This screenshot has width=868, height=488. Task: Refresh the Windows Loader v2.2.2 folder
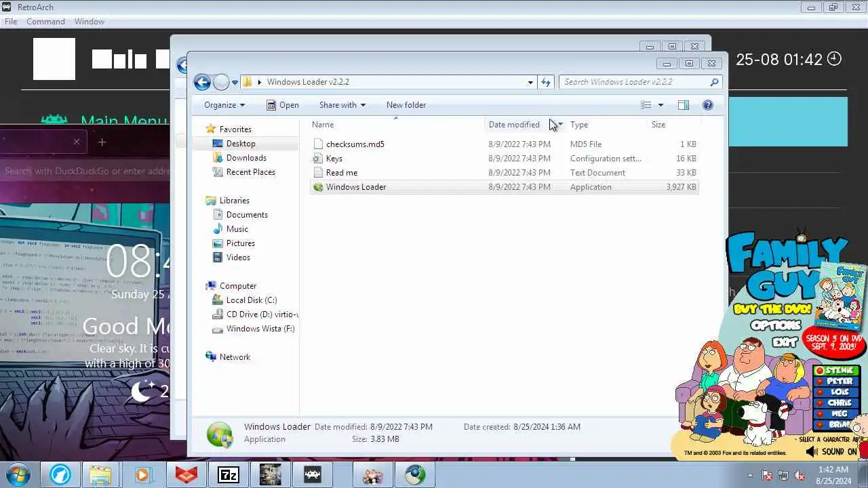coord(546,82)
